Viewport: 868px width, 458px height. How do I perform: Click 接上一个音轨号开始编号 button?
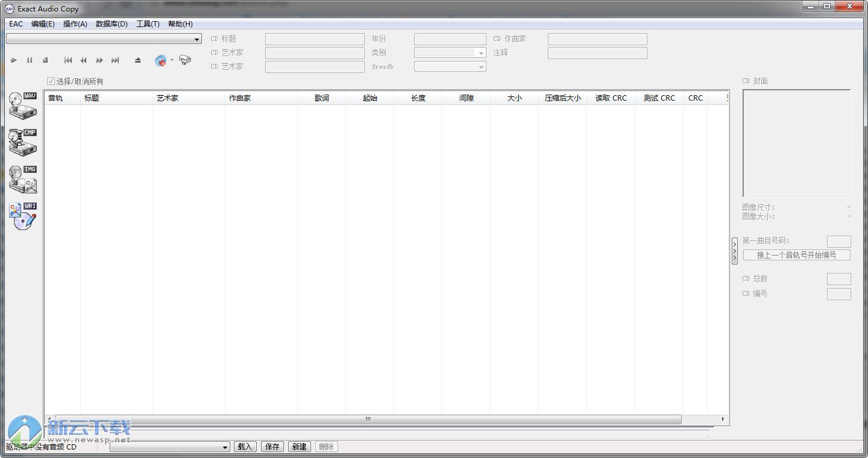(797, 255)
